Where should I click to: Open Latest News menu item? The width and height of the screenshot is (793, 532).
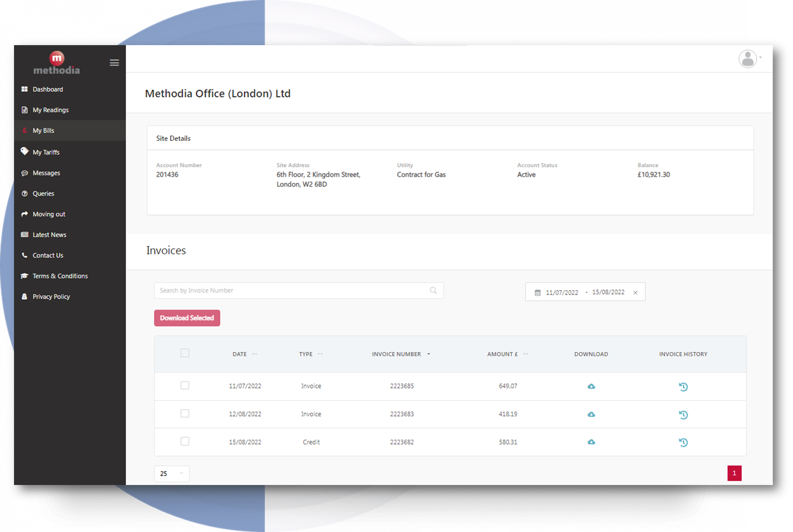pos(70,235)
